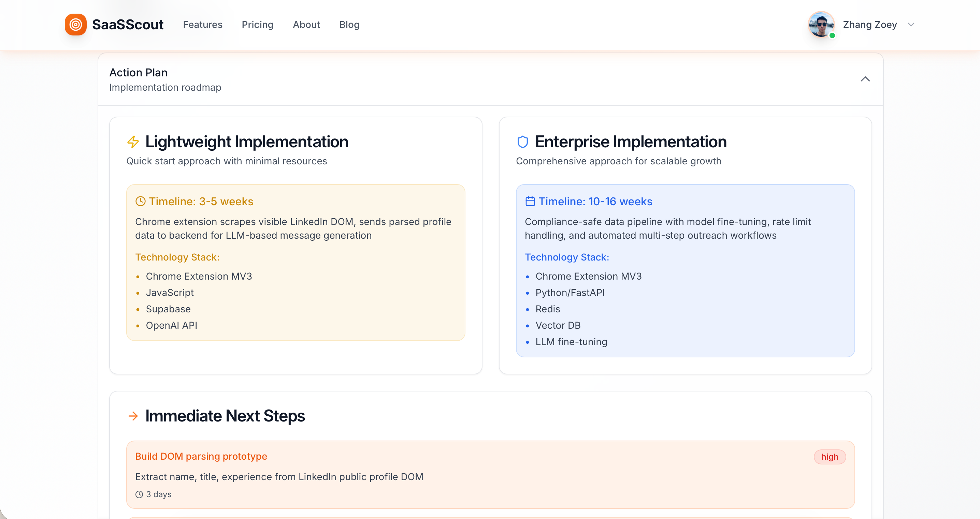Switch to the Pricing page
Viewport: 980px width, 519px height.
[258, 24]
